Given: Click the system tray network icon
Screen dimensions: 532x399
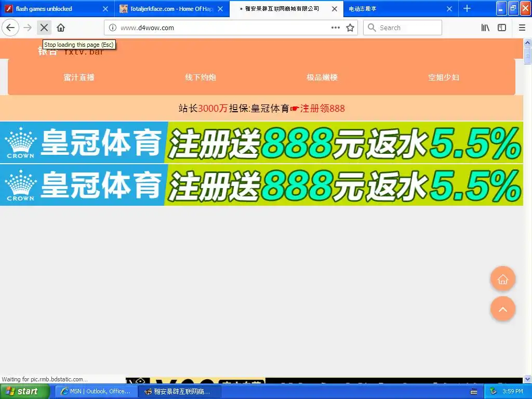Looking at the screenshot, I should tap(493, 392).
